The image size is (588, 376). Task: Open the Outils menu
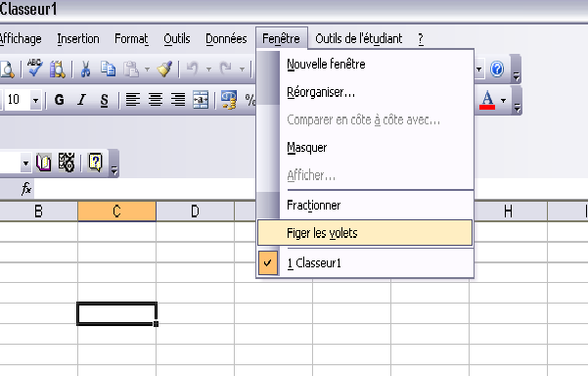(177, 38)
